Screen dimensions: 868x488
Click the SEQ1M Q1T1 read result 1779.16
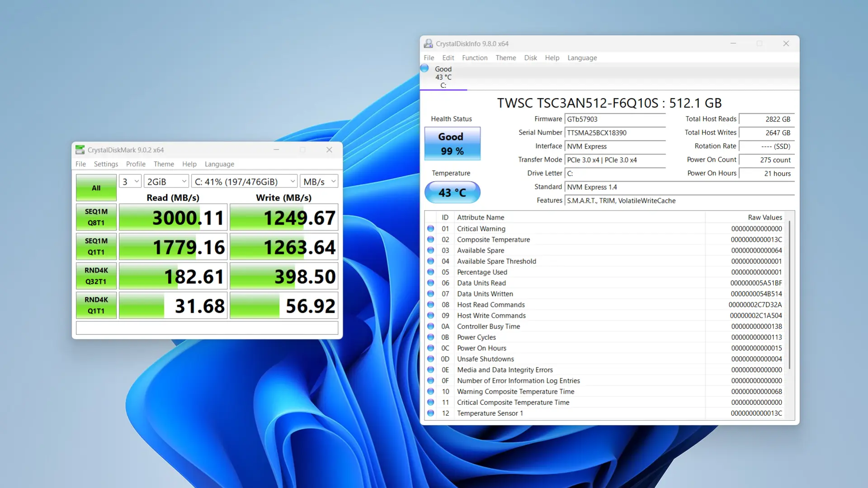pyautogui.click(x=173, y=247)
